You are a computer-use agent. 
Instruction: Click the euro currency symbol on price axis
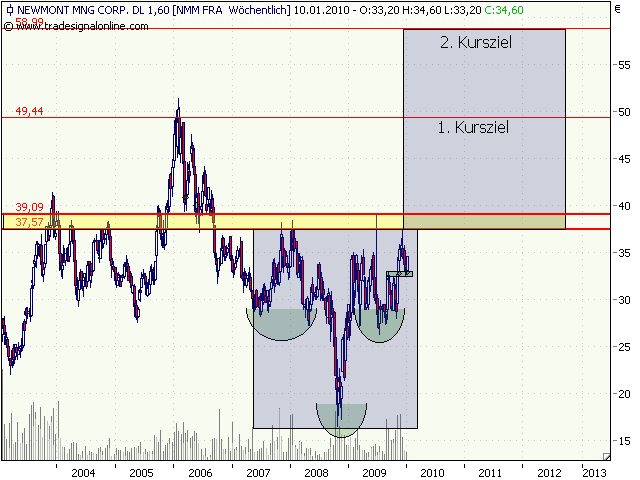618,9
